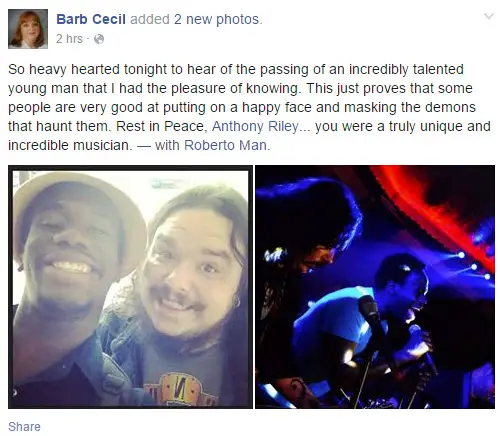The width and height of the screenshot is (500, 436).
Task: Click the public globe privacy icon
Action: (x=99, y=39)
